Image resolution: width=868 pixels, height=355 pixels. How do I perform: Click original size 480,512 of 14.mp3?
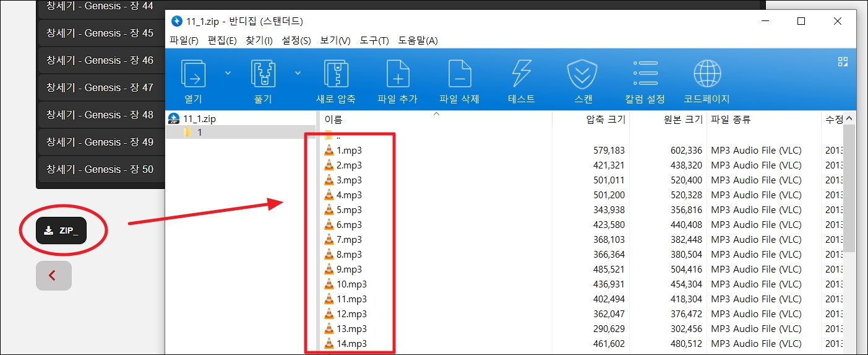[686, 344]
